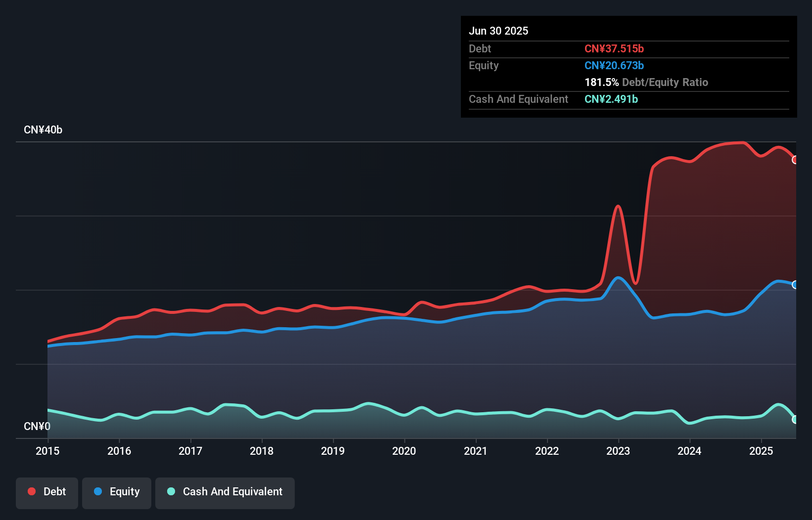The image size is (812, 520).
Task: Click the 2015 x-axis label
Action: [47, 451]
